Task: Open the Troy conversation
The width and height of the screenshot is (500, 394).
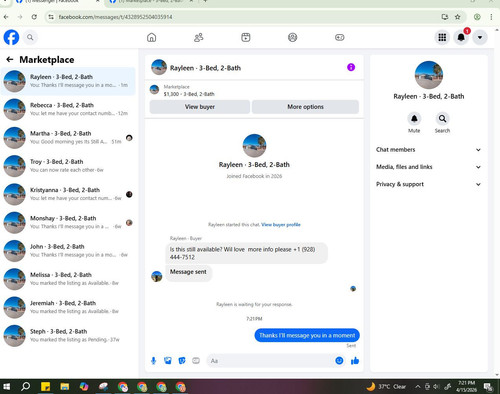Action: [x=68, y=166]
